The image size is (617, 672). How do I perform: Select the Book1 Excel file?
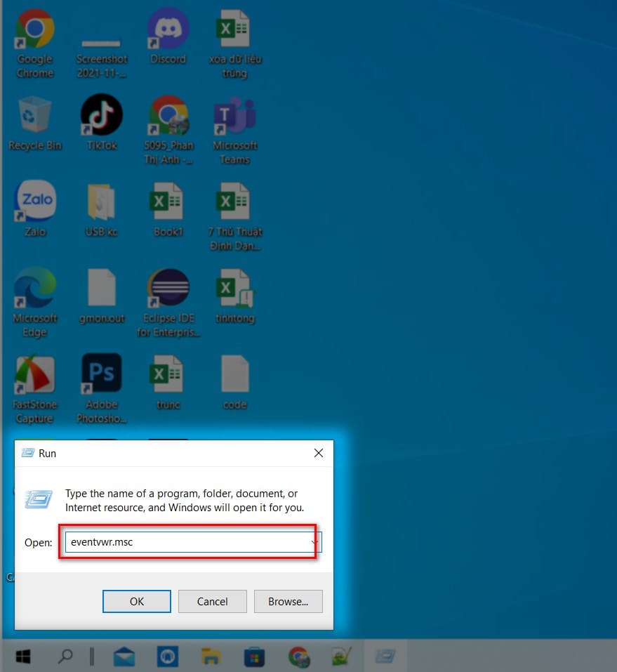[168, 209]
